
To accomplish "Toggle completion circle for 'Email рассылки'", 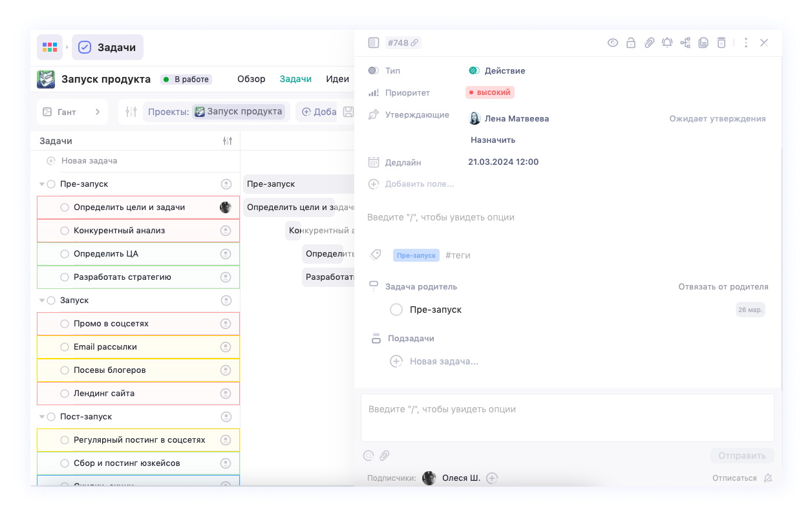I will pos(65,347).
